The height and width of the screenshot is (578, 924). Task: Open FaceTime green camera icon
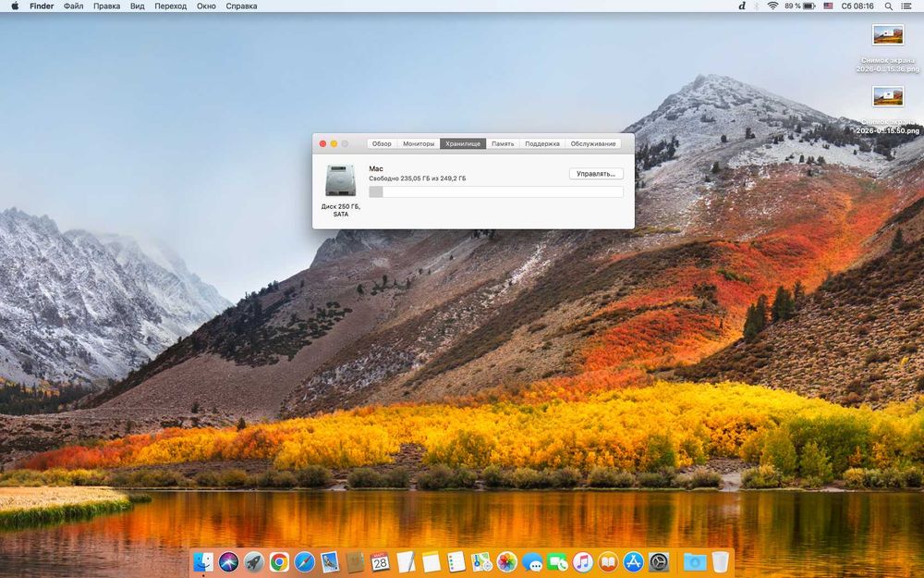point(557,562)
